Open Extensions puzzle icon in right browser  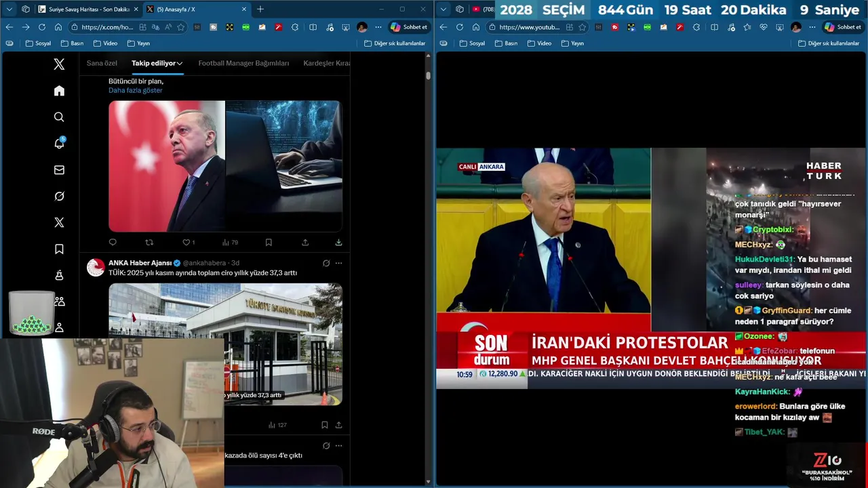(696, 27)
